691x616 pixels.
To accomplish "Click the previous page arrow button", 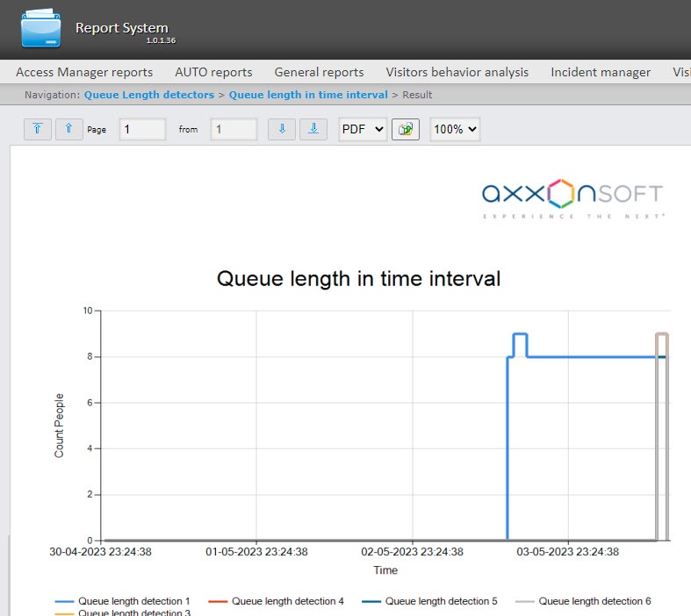I will (69, 129).
